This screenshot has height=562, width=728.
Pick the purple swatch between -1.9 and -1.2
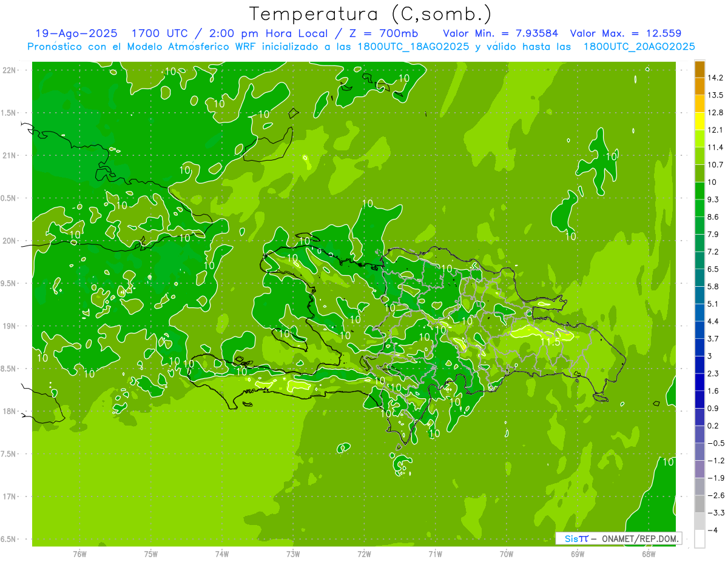point(699,469)
